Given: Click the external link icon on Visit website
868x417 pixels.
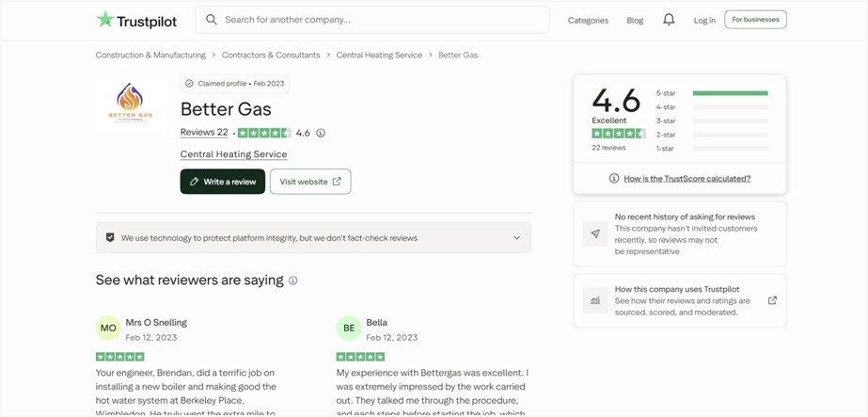Looking at the screenshot, I should click(337, 182).
